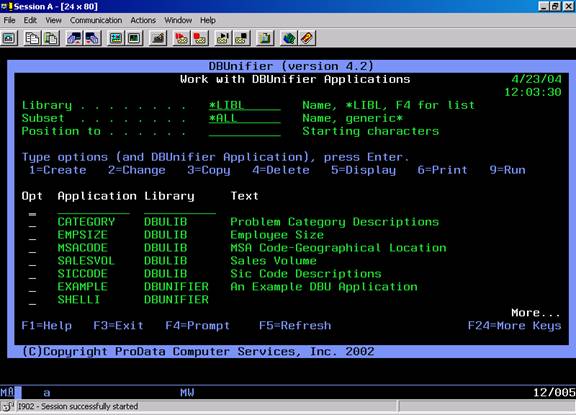Start macro recording with red triangle icon
Viewport: 576px width, 415px height.
(181, 38)
